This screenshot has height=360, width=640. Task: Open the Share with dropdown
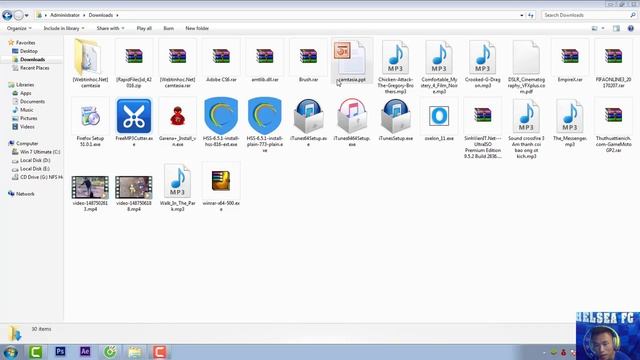click(x=110, y=28)
